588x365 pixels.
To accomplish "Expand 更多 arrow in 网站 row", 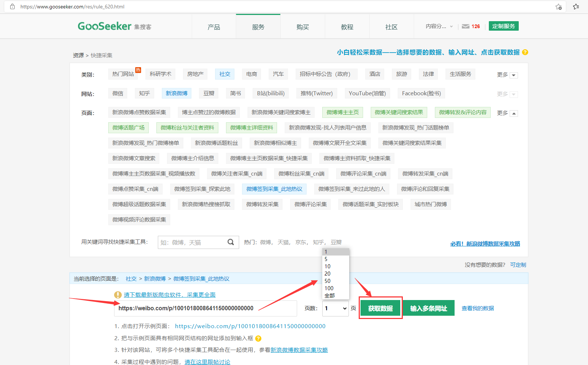I will [x=514, y=95].
